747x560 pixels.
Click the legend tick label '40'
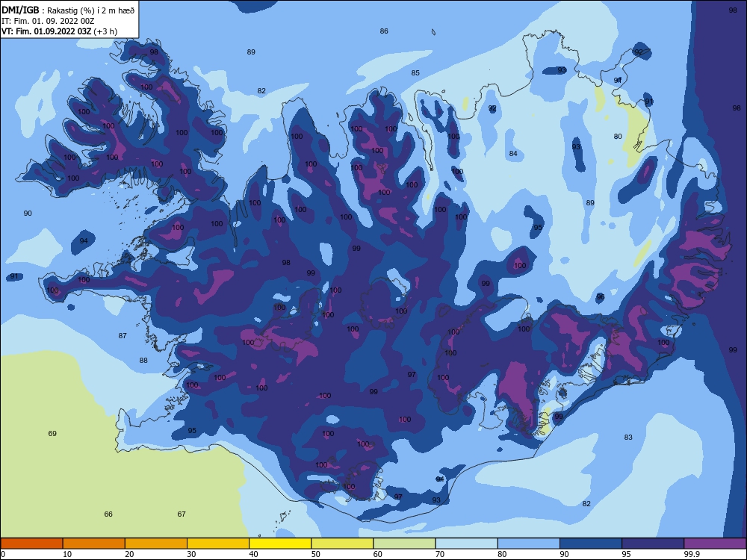[253, 554]
